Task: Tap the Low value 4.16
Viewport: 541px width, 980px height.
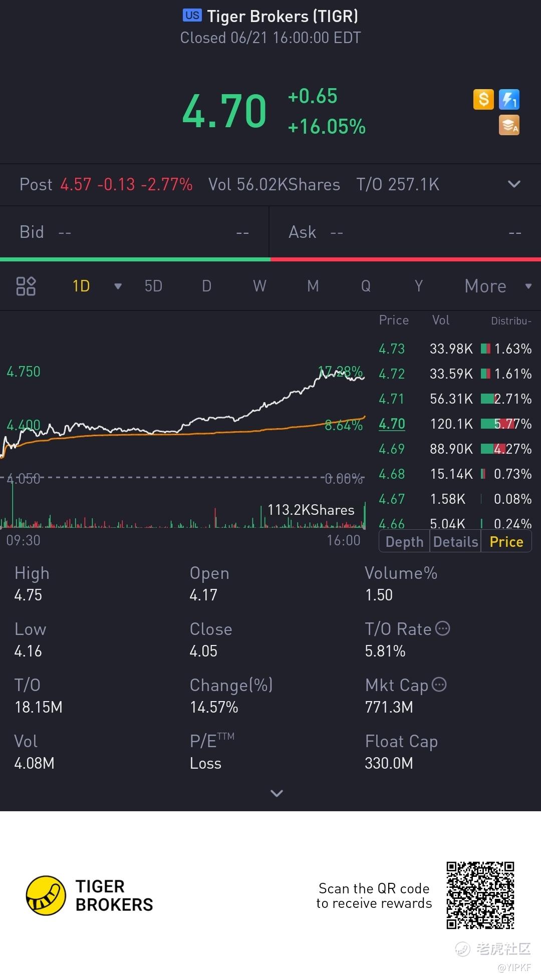Action: point(28,651)
